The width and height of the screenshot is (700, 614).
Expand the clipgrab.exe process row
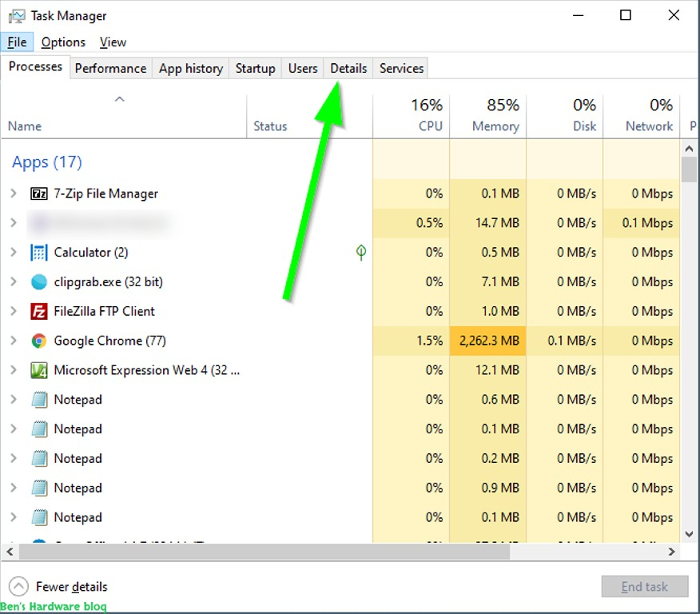(14, 281)
